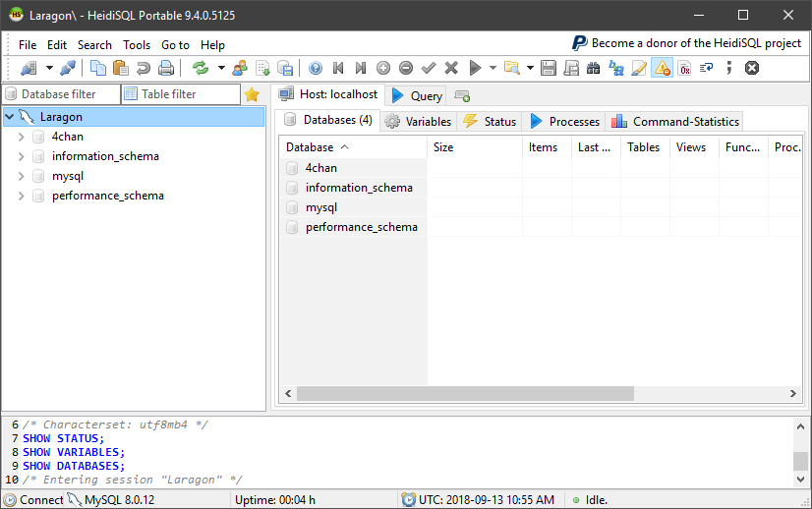Open the Run query dropdown arrow
Viewport: 812px width, 509px height.
point(493,68)
